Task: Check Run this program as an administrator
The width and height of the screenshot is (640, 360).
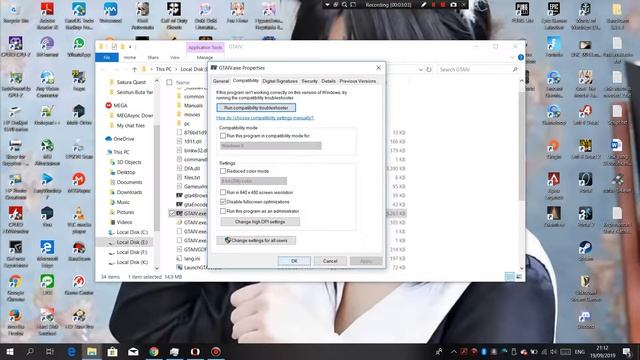Action: pos(223,211)
